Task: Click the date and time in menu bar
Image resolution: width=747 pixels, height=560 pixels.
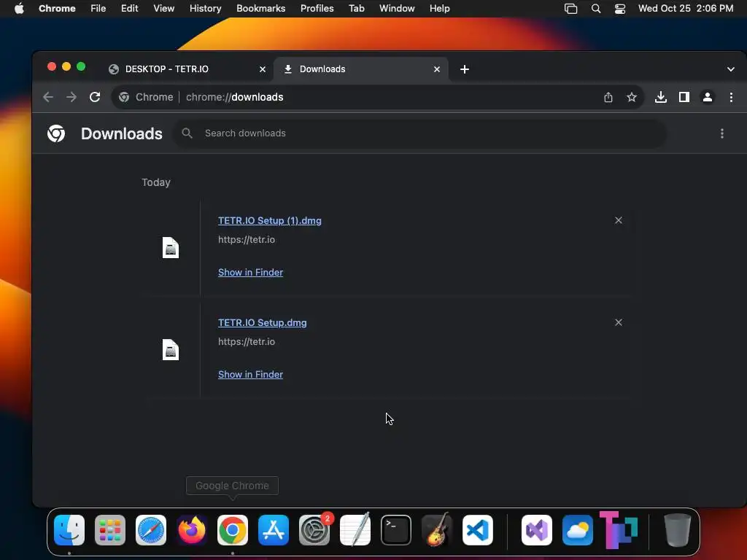Action: pos(686,9)
